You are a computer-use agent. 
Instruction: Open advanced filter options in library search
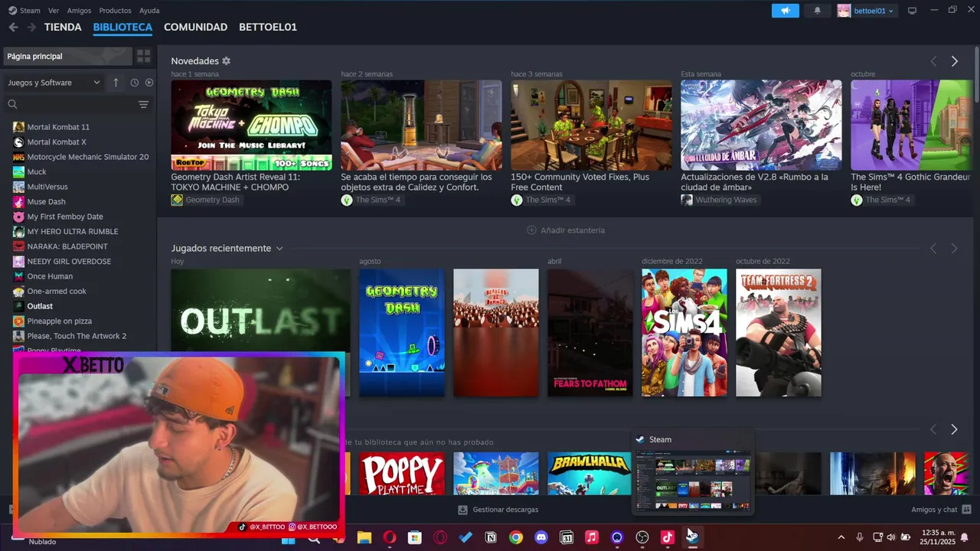143,104
